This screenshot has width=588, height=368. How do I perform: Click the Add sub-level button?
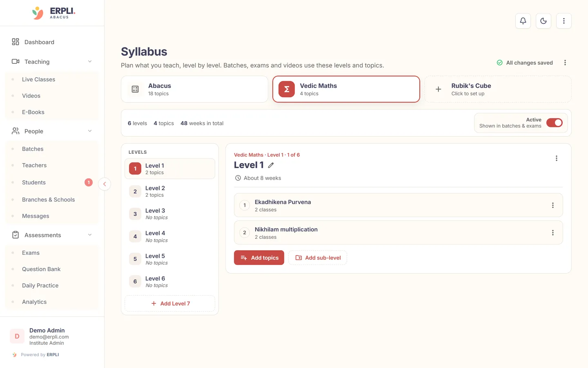click(x=318, y=258)
